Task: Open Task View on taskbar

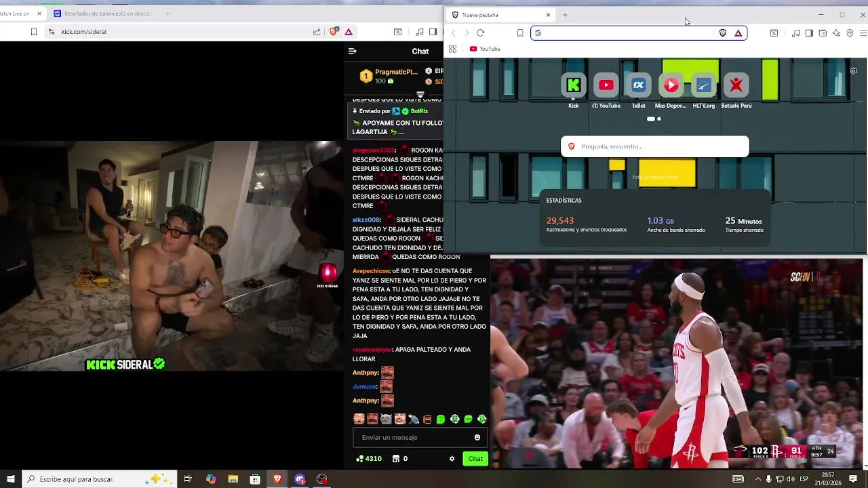Action: pyautogui.click(x=188, y=479)
